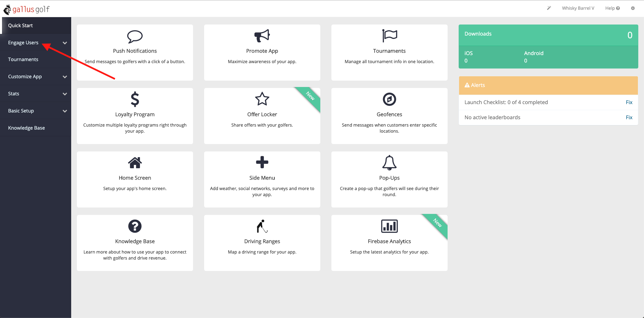Click the Tournaments card description text
Image resolution: width=644 pixels, height=318 pixels.
tap(389, 62)
